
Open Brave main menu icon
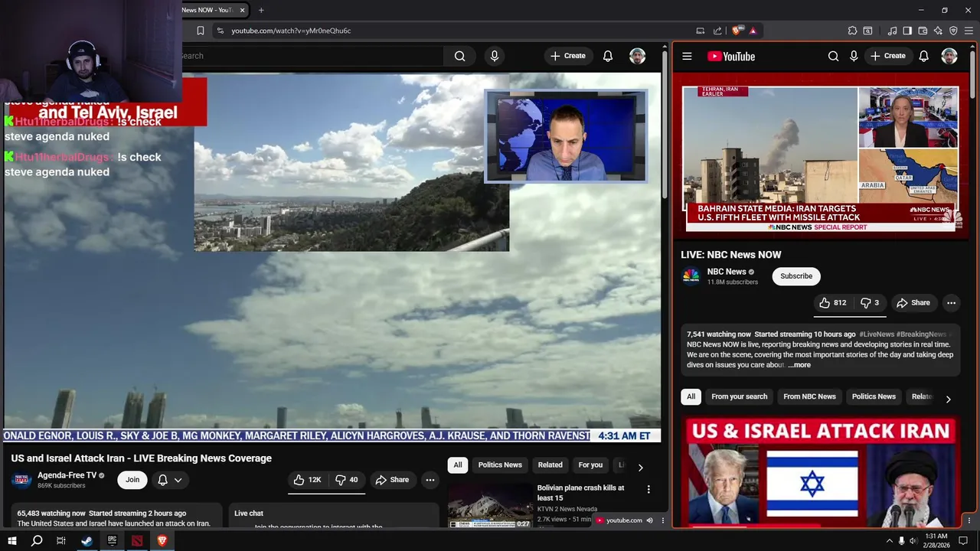pos(969,31)
